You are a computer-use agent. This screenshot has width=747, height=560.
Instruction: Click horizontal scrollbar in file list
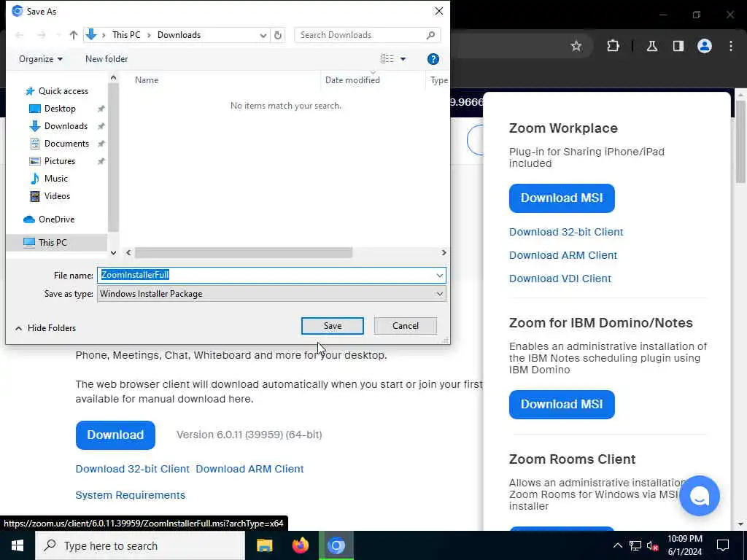point(244,253)
